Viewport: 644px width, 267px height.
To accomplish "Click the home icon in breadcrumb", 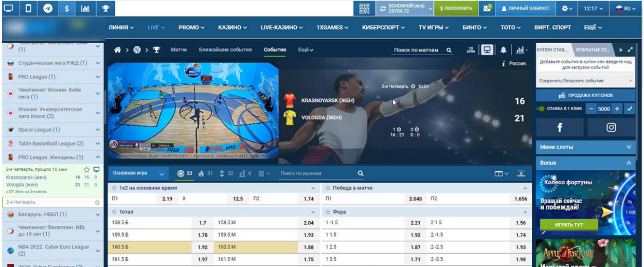I will [117, 50].
